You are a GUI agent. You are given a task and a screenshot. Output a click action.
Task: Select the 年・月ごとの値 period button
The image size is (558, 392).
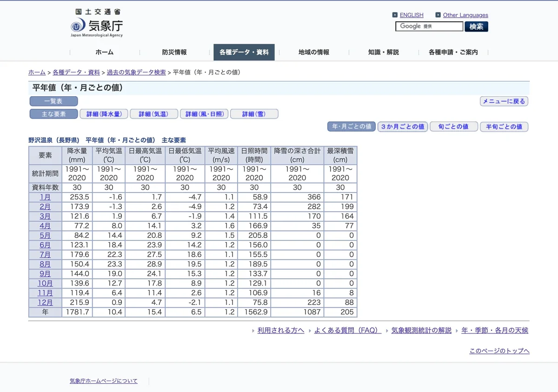(352, 126)
